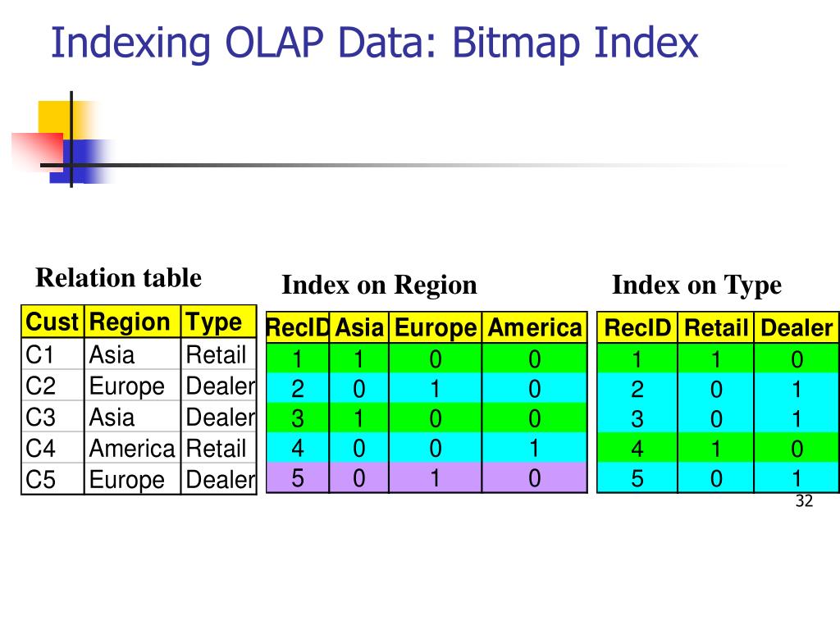Select RecID 3 in the Region index
Screen dimensions: 840x630
[298, 418]
